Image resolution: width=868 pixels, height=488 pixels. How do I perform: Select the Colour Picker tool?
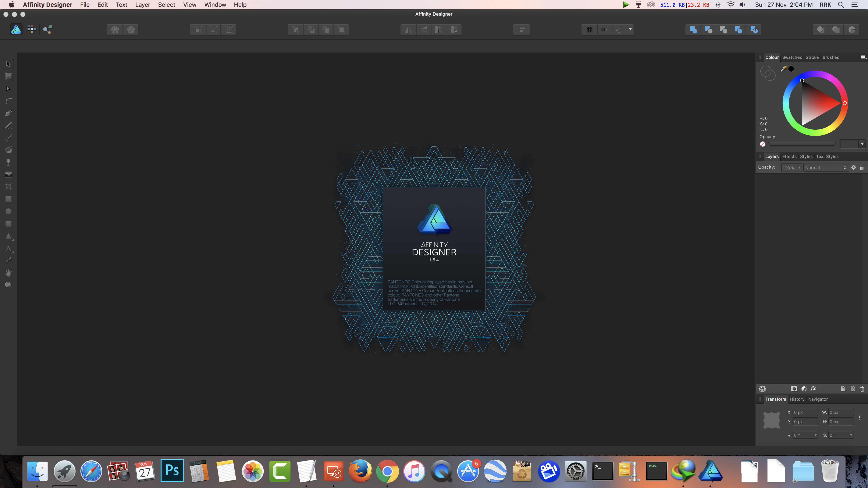(x=8, y=260)
